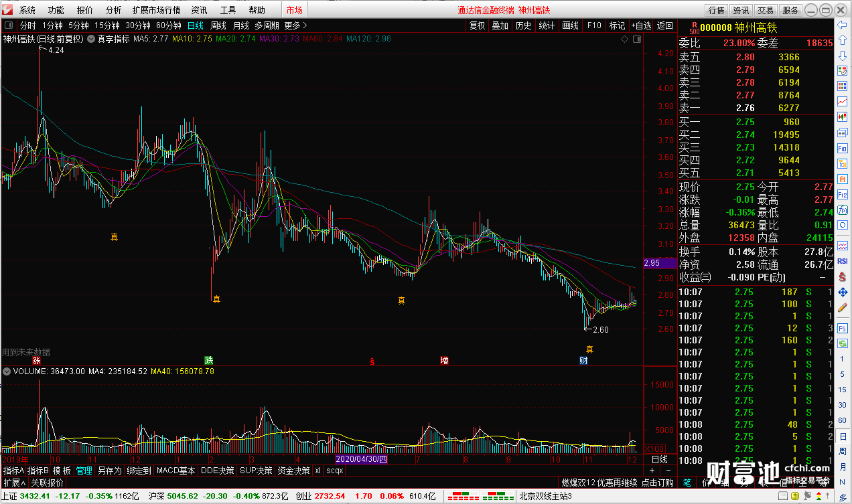The height and width of the screenshot is (504, 852).
Task: Select the 资金决策 indicator tab
Action: coord(293,471)
